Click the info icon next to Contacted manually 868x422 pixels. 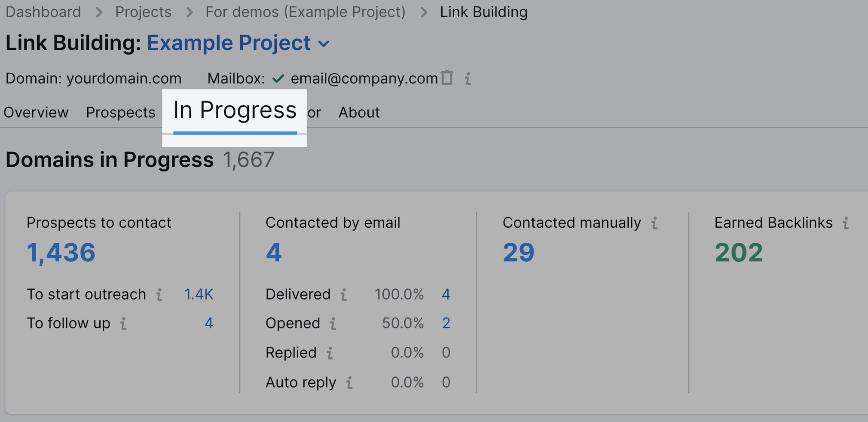(654, 223)
